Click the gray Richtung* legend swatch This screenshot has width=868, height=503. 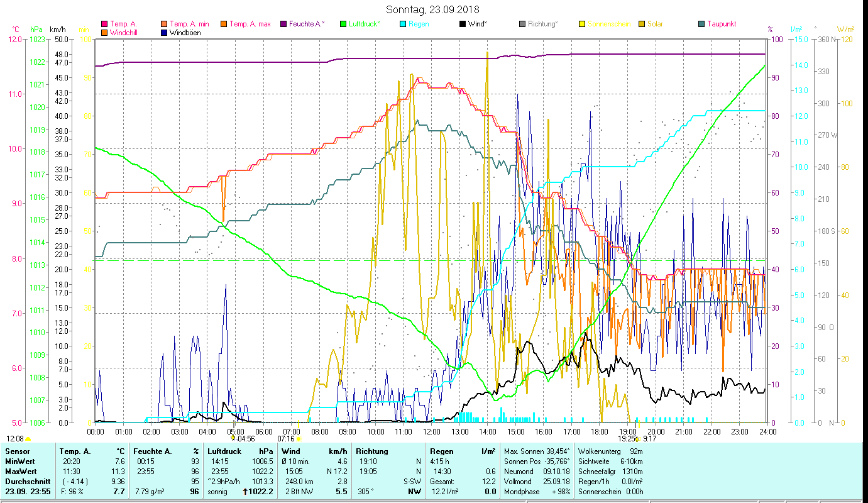(x=522, y=24)
